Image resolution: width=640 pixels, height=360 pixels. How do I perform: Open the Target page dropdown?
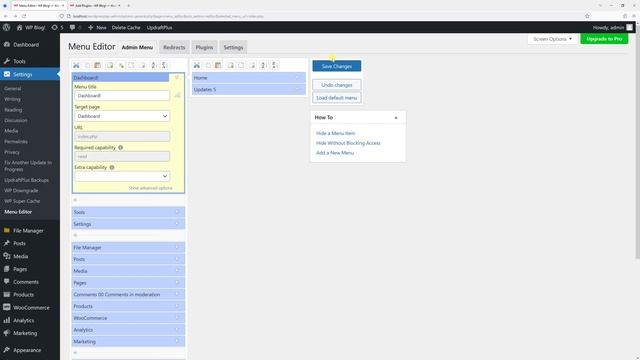pos(122,116)
